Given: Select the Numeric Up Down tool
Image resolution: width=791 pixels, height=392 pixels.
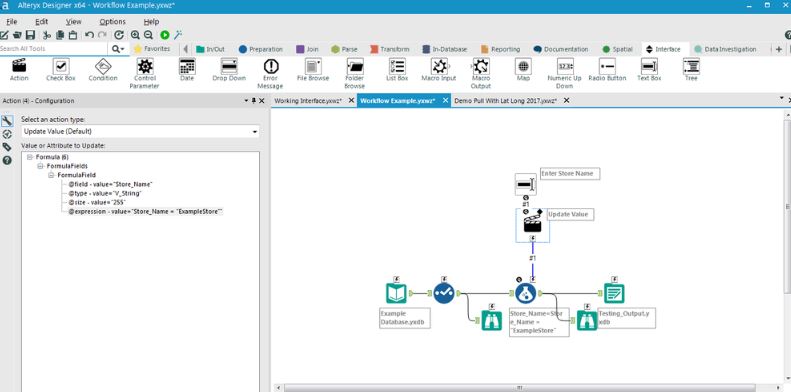Looking at the screenshot, I should 565,74.
